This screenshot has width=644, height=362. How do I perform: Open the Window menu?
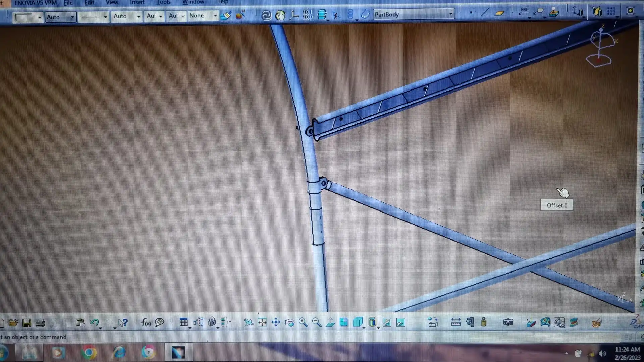[x=193, y=2]
